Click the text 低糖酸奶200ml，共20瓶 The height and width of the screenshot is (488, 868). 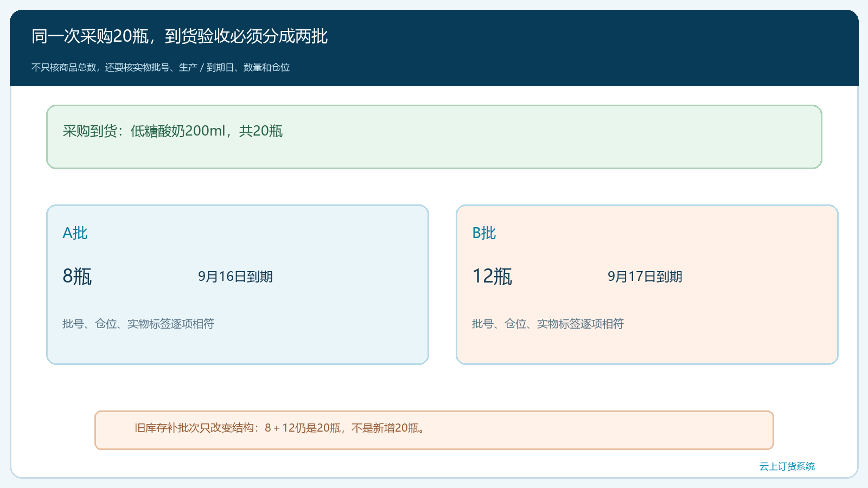[x=206, y=131]
